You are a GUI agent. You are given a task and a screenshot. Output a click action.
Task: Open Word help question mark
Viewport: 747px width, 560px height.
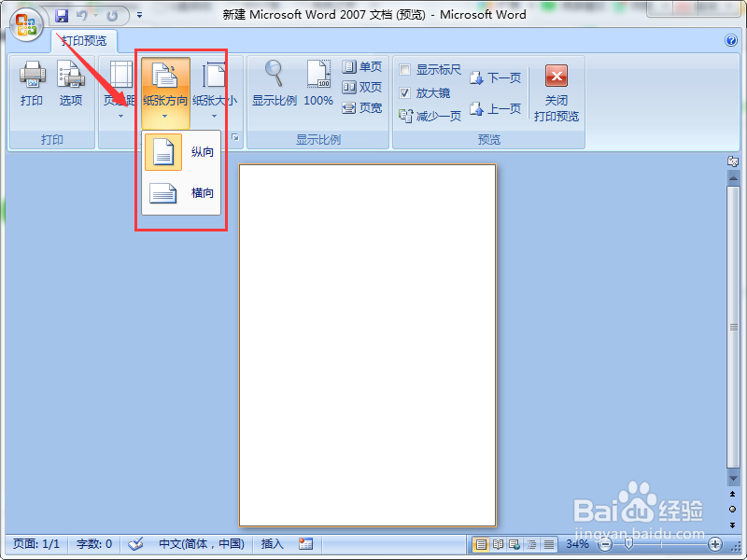(731, 40)
